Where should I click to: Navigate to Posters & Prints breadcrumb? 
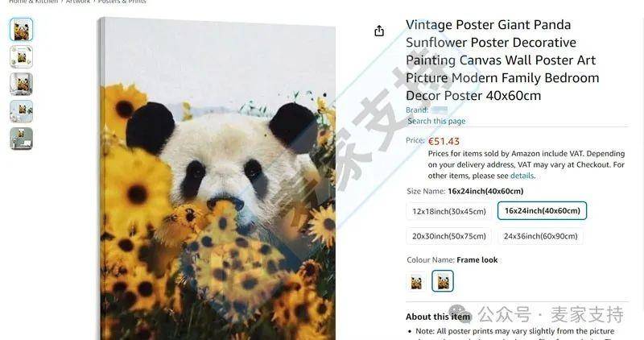122,2
